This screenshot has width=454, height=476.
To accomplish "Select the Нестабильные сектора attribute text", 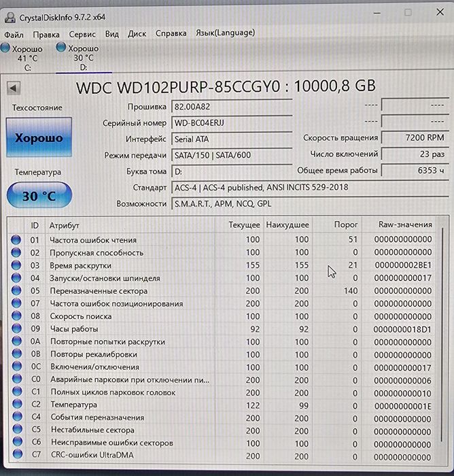I will coord(92,430).
